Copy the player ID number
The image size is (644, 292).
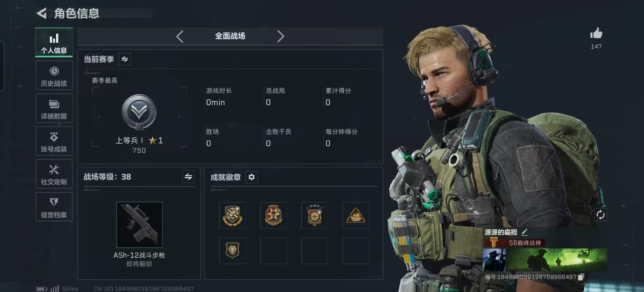(581, 277)
